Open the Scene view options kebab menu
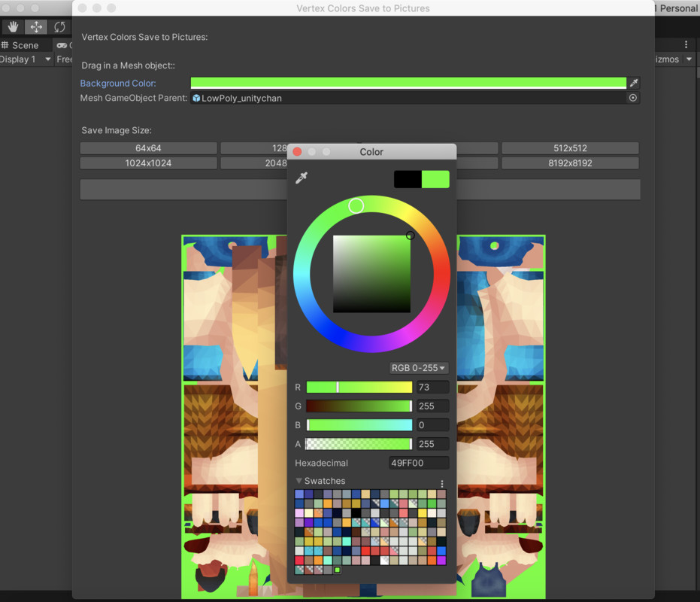The image size is (700, 602). click(x=686, y=44)
